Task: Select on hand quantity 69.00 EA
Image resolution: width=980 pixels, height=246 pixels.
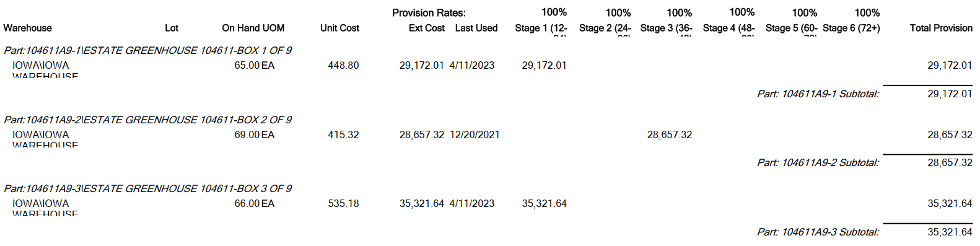Action: tap(255, 134)
